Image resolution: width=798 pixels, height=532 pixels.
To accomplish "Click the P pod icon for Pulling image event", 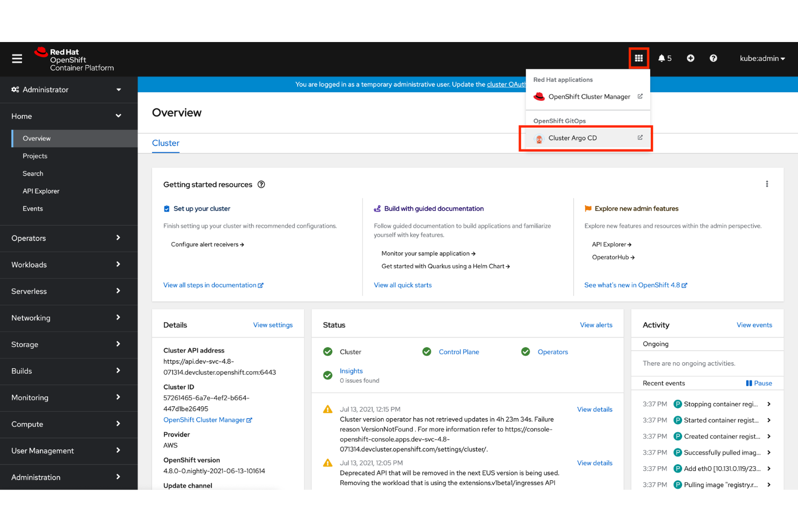I will click(x=678, y=485).
